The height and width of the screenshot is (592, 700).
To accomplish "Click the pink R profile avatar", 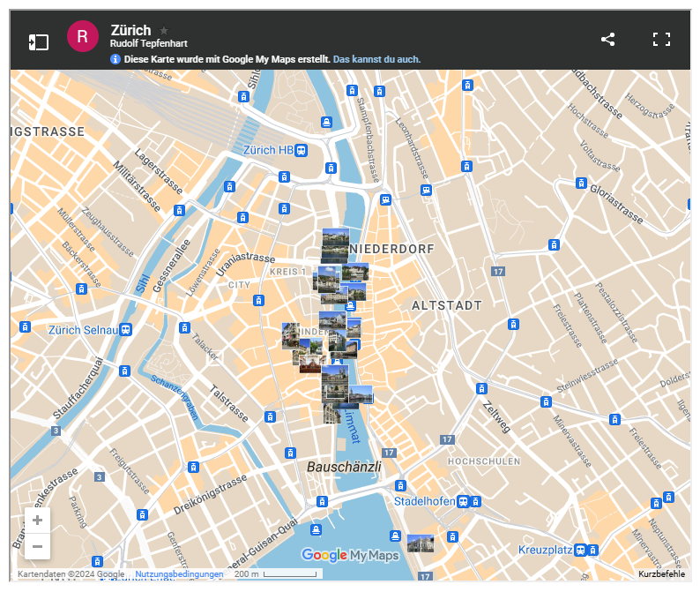I will click(82, 36).
